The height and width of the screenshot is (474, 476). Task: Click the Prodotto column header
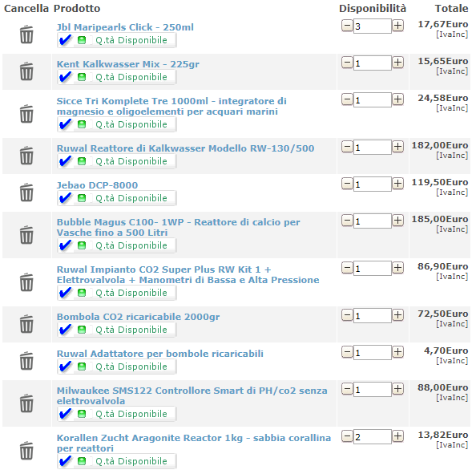point(77,9)
